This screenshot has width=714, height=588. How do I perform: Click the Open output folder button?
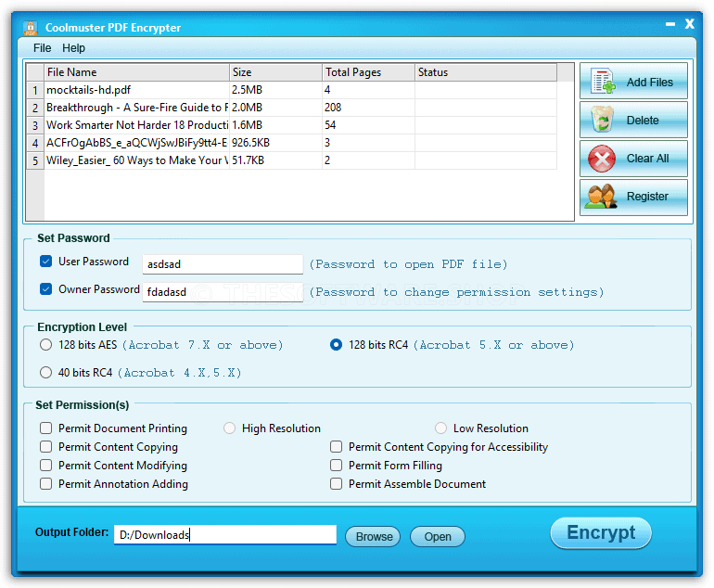pos(438,537)
